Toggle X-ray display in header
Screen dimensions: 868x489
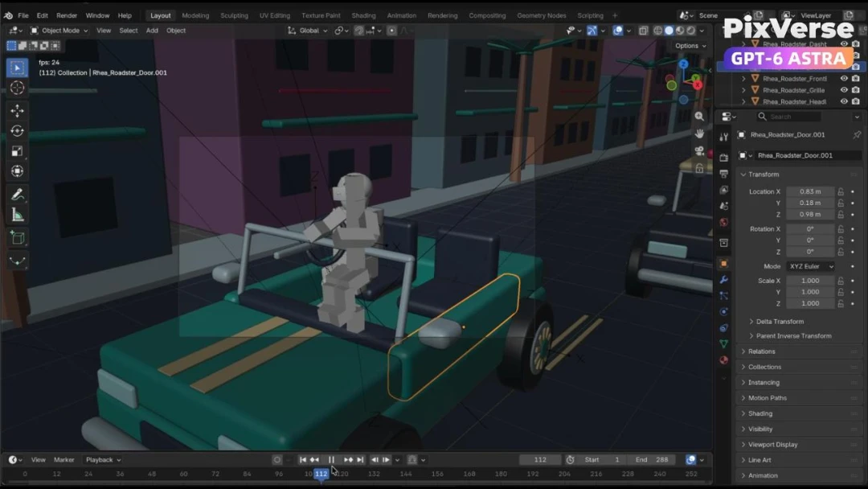click(643, 31)
